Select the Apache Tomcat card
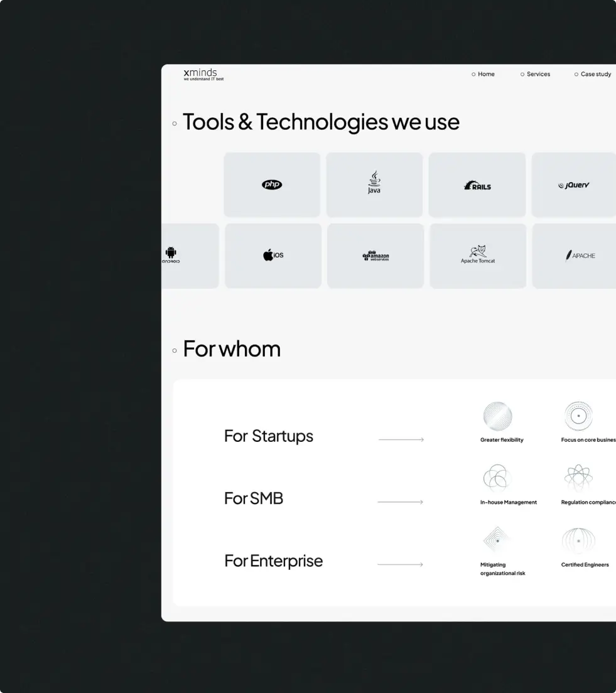The width and height of the screenshot is (616, 693). tap(478, 256)
